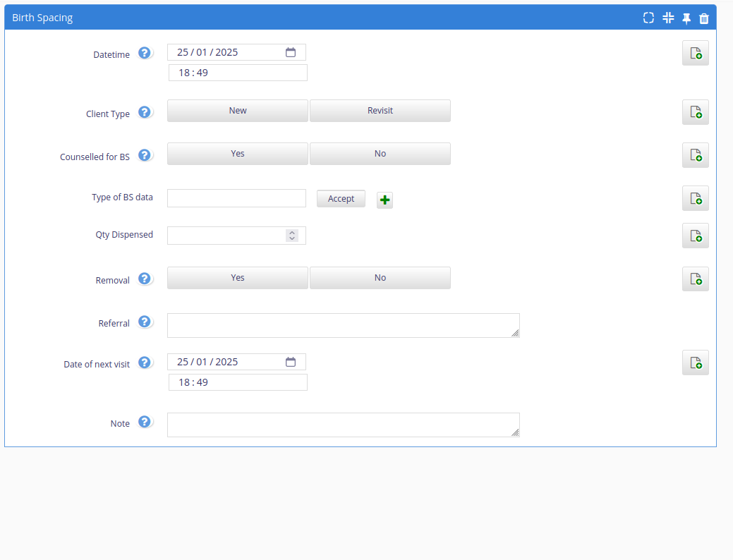Screen dimensions: 733x560
Task: Click add-document icon in Datetime row
Action: tap(695, 53)
